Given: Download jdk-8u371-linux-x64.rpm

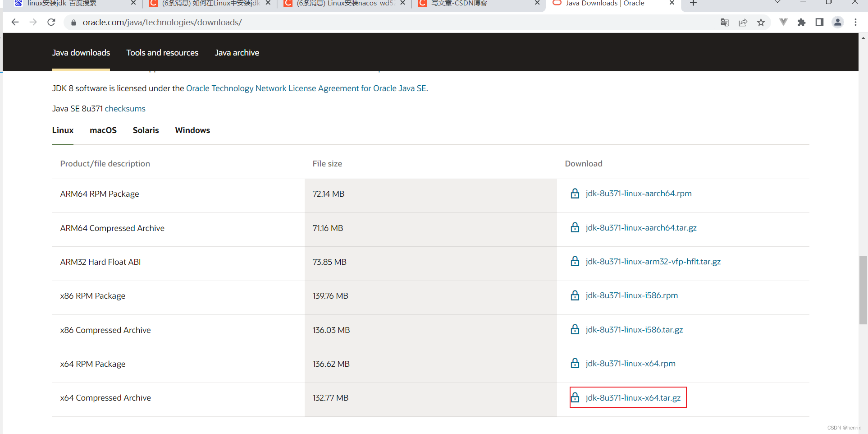Looking at the screenshot, I should [x=630, y=364].
